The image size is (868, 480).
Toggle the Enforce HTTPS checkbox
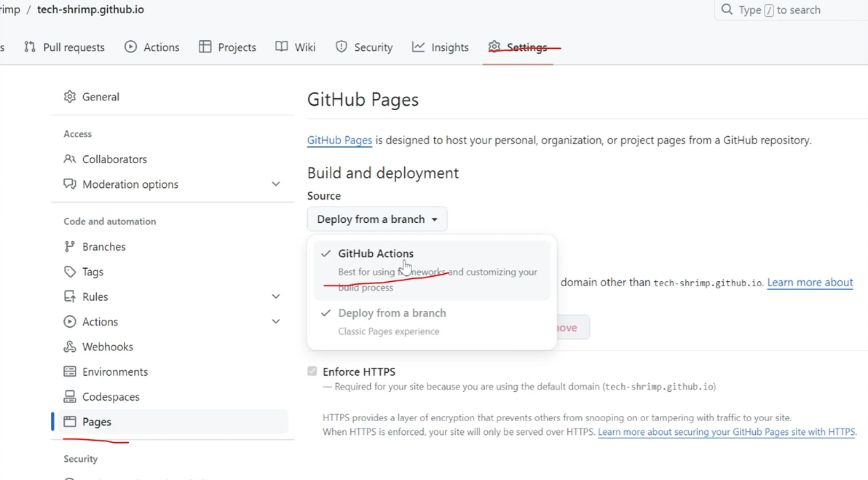[x=312, y=371]
